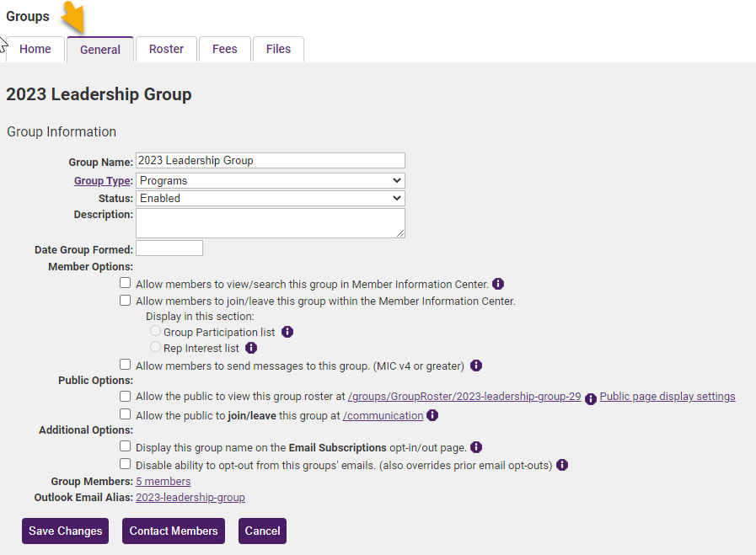The image size is (756, 555).
Task: Open the 5 members link
Action: coord(163,481)
